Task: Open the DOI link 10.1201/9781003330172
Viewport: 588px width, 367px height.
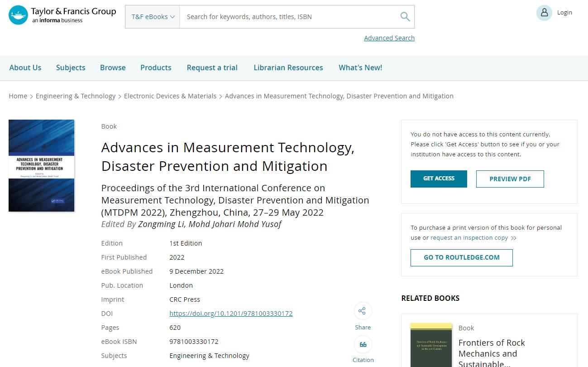Action: click(231, 314)
